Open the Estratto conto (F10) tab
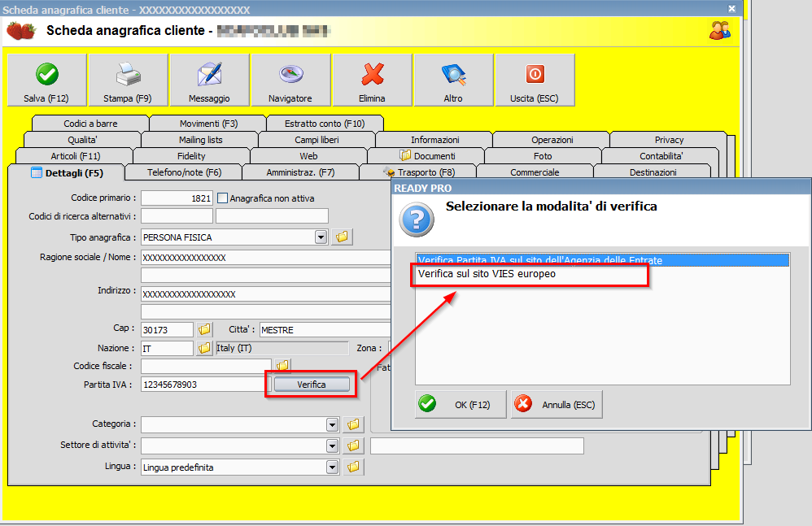 tap(325, 124)
